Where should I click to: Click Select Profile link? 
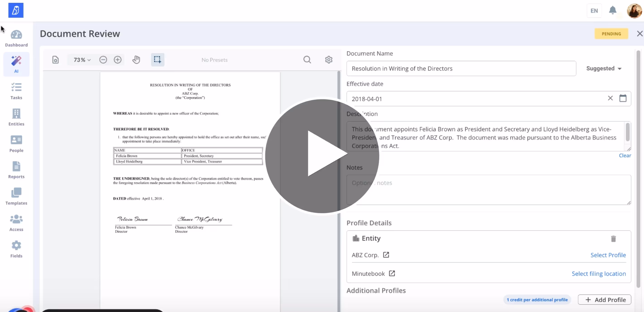pos(608,255)
